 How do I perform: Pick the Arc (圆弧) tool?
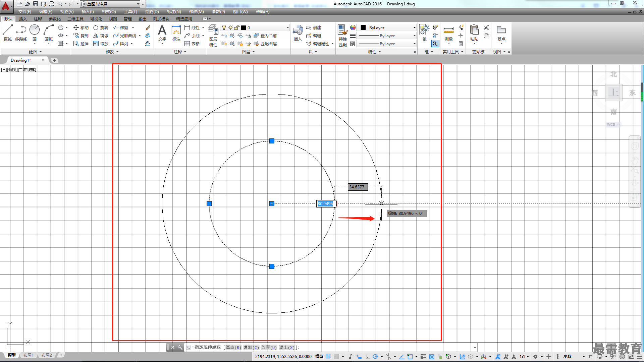[x=49, y=33]
